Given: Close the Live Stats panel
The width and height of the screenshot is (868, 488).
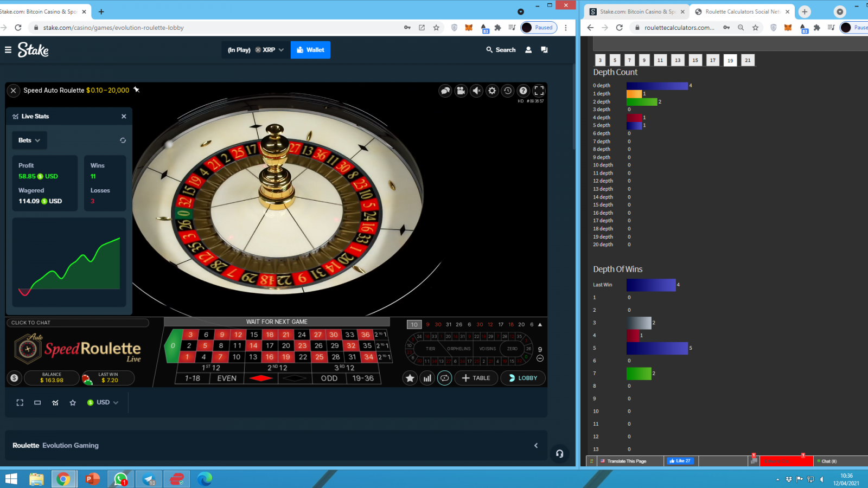Looking at the screenshot, I should (x=124, y=116).
